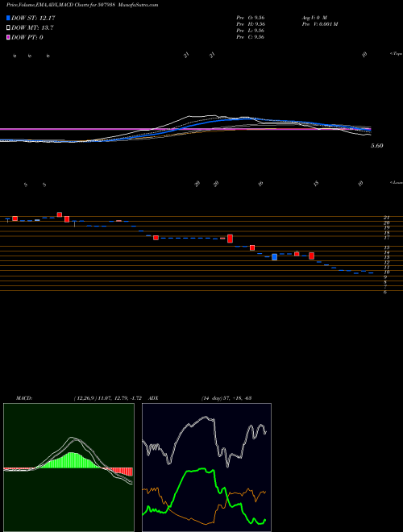Click the 'Pre C: 9.56' value
403x532 pixels.
tap(251, 37)
